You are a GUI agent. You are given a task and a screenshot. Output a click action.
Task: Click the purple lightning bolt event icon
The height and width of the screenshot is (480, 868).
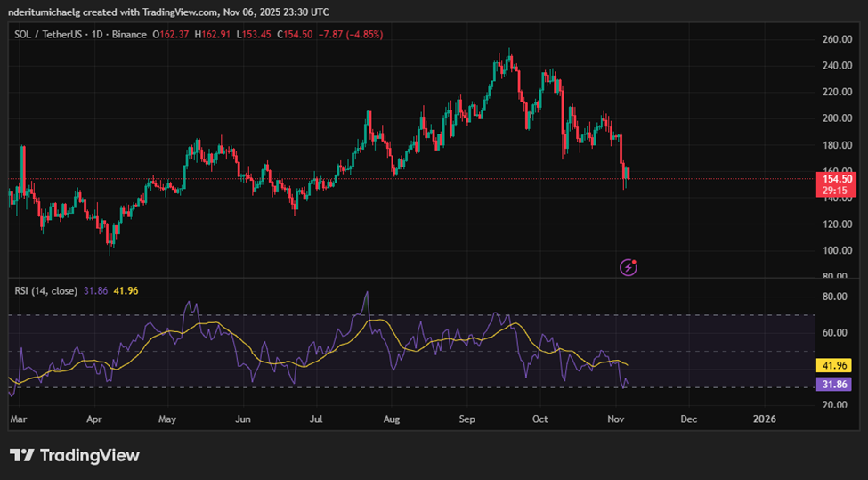click(x=629, y=266)
